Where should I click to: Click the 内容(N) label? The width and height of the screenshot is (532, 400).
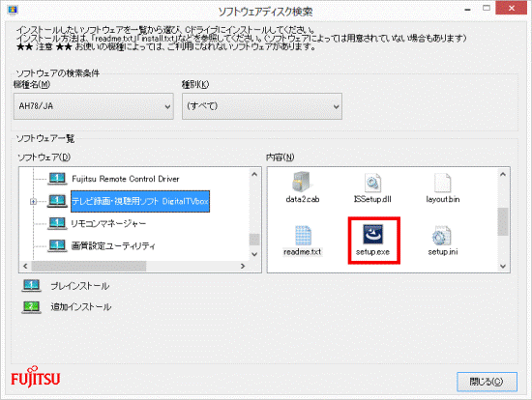pyautogui.click(x=280, y=157)
